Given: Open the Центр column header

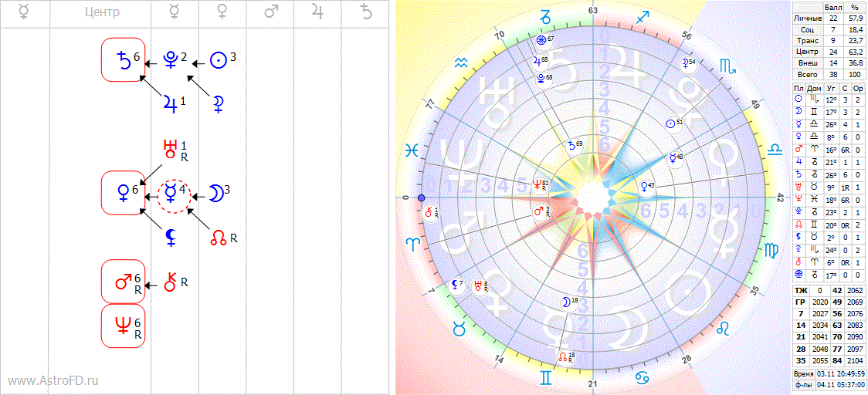Looking at the screenshot, I should coord(103,12).
